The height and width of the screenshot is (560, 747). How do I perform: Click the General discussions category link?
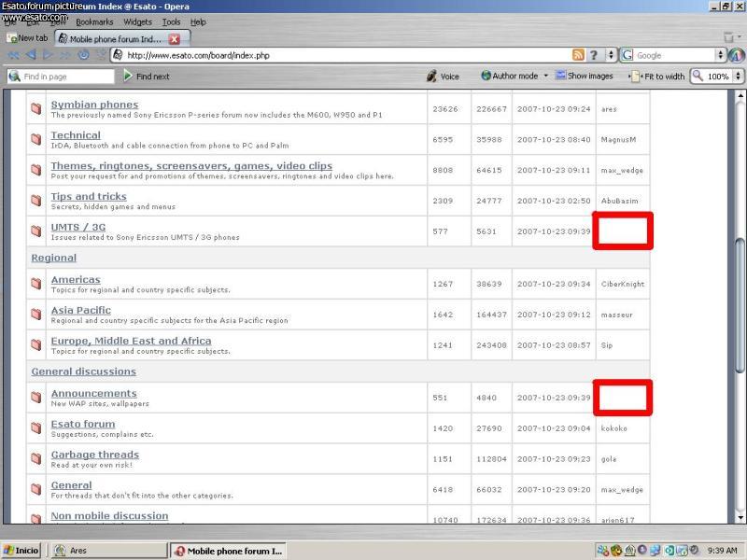coord(84,371)
